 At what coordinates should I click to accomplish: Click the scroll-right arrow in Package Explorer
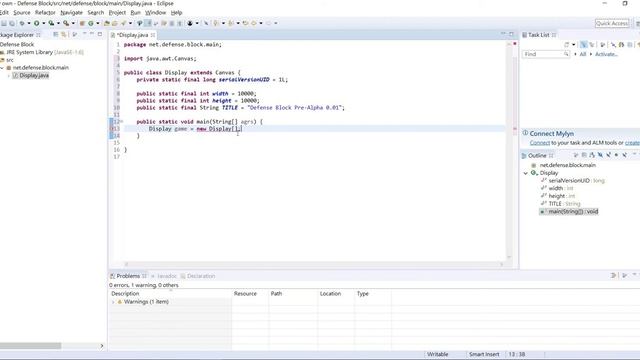click(x=102, y=346)
